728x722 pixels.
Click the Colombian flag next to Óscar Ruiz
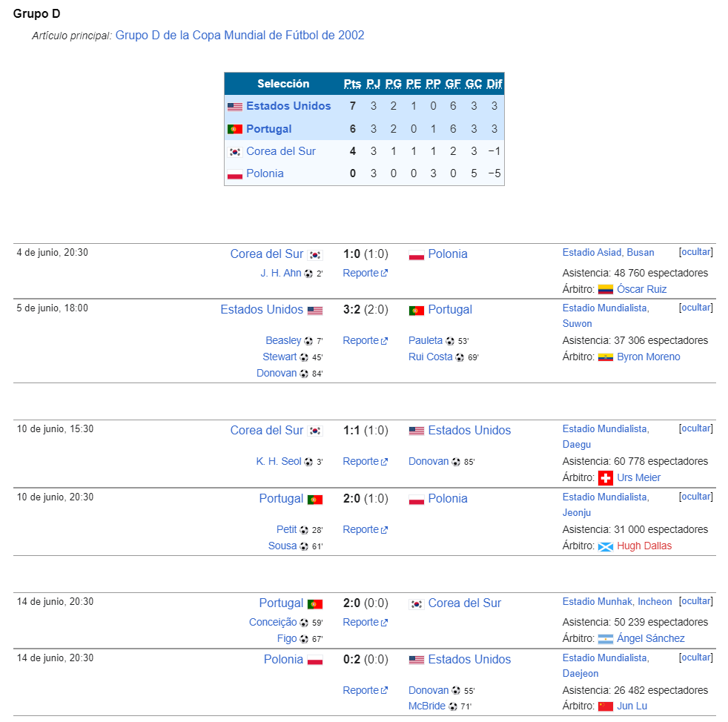click(606, 290)
